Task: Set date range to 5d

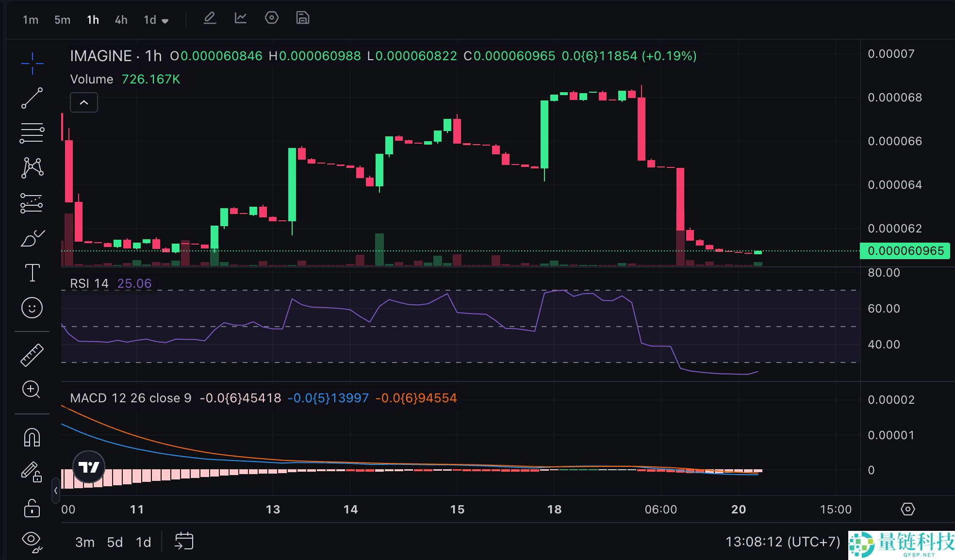Action: [115, 542]
